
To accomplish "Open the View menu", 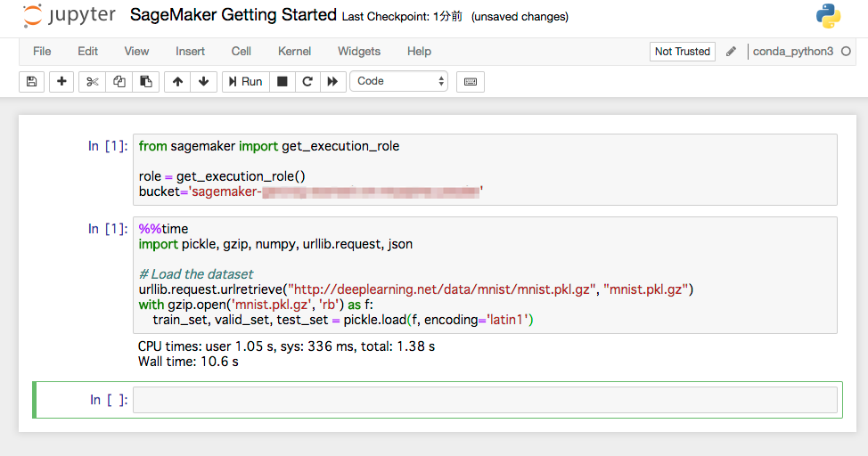I will [136, 52].
